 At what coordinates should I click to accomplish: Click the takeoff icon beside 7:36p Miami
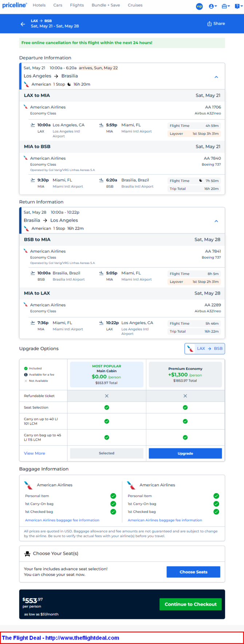pyautogui.click(x=33, y=323)
